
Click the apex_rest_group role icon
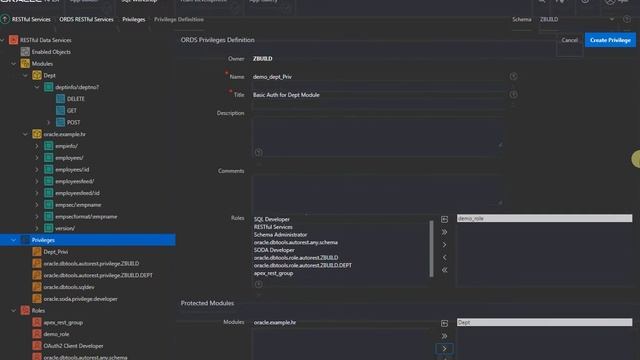[37, 322]
